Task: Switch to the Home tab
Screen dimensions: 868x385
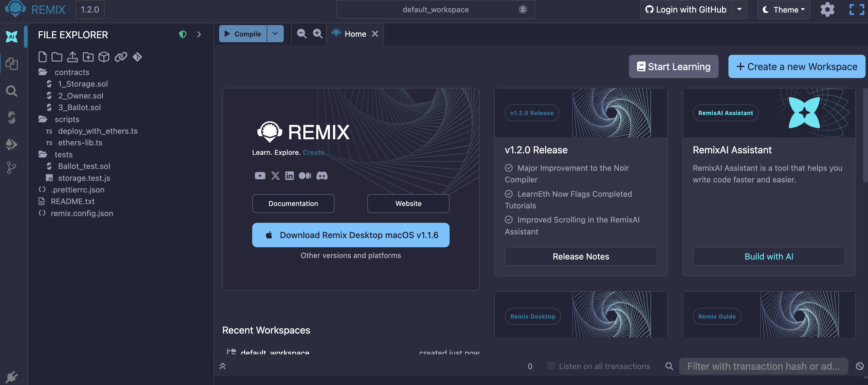Action: point(355,34)
